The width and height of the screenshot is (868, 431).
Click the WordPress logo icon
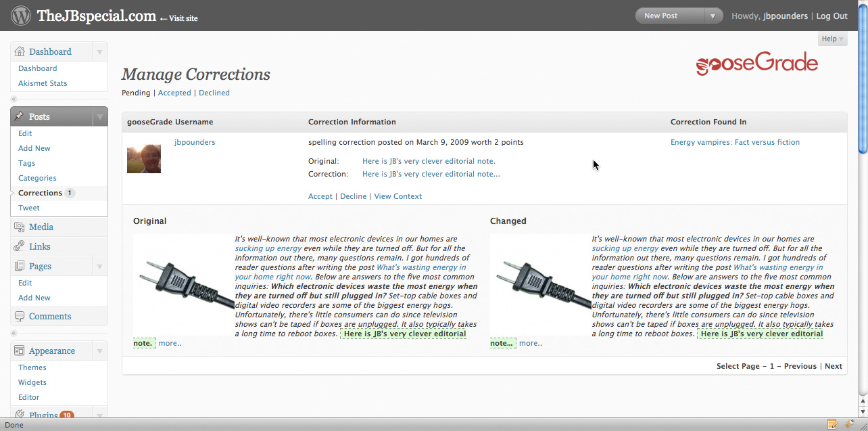pos(21,15)
